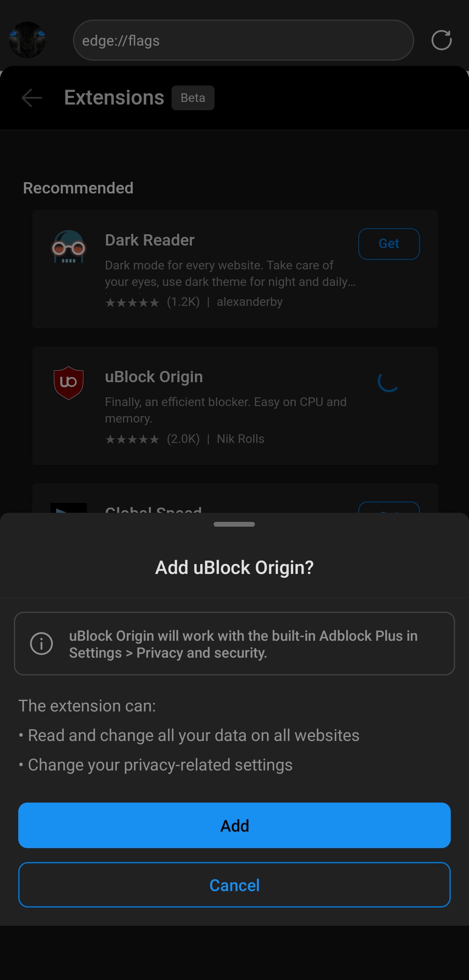Image resolution: width=469 pixels, height=980 pixels.
Task: Open the uBlock Origin extension title
Action: (154, 377)
